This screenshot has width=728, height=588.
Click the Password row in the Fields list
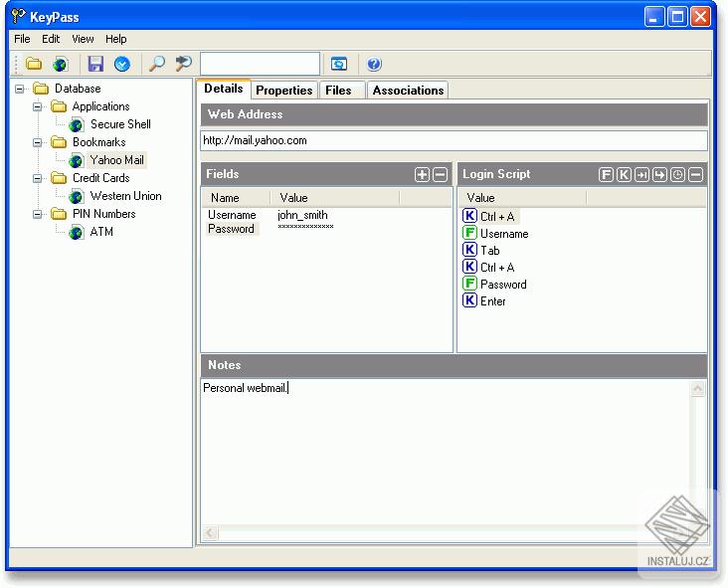[x=231, y=229]
